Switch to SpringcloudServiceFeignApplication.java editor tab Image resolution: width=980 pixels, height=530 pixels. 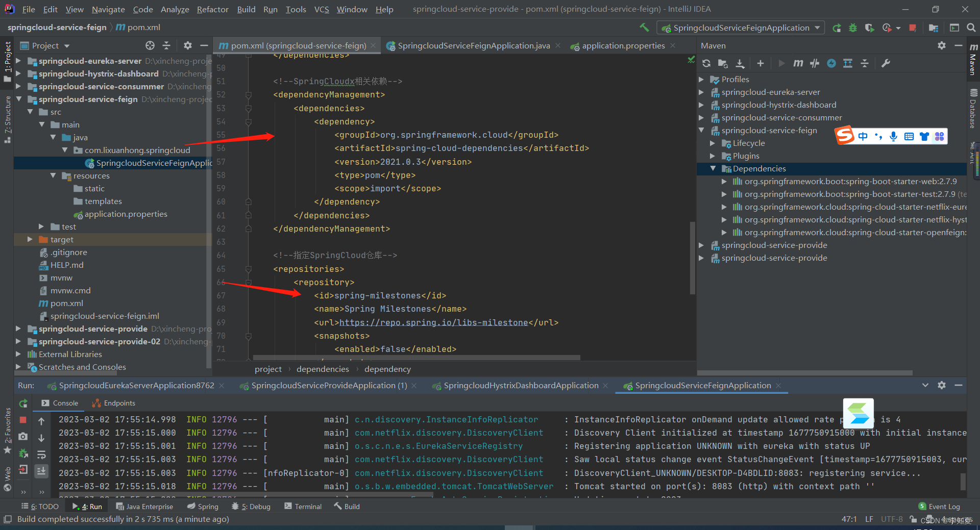pos(473,46)
